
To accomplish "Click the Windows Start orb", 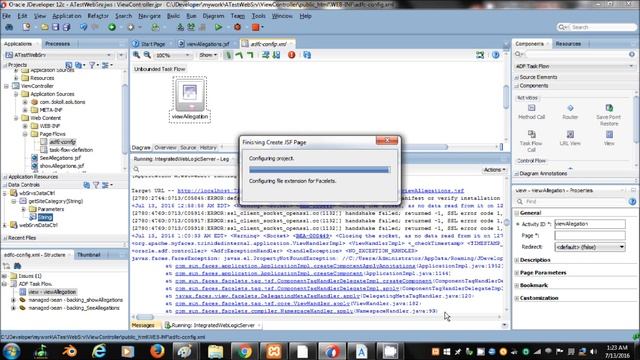I will (x=11, y=351).
